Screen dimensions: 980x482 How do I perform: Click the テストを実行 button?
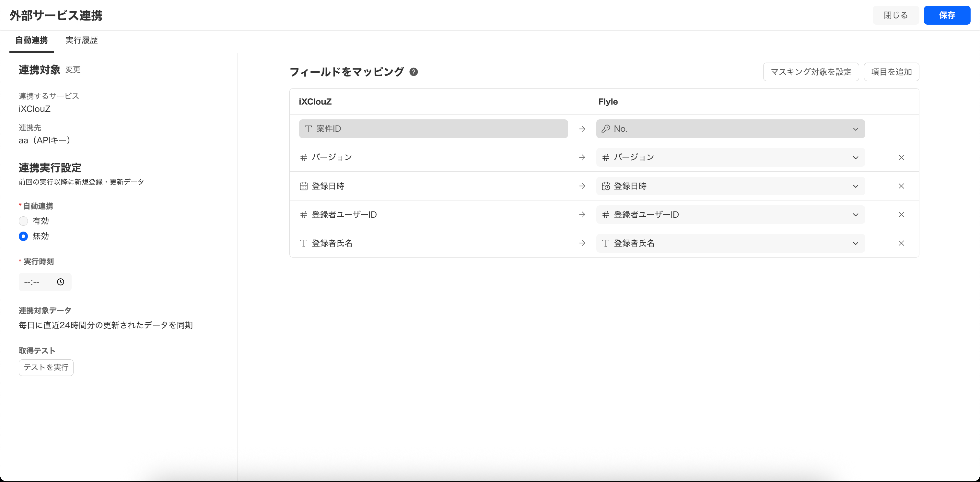coord(46,368)
